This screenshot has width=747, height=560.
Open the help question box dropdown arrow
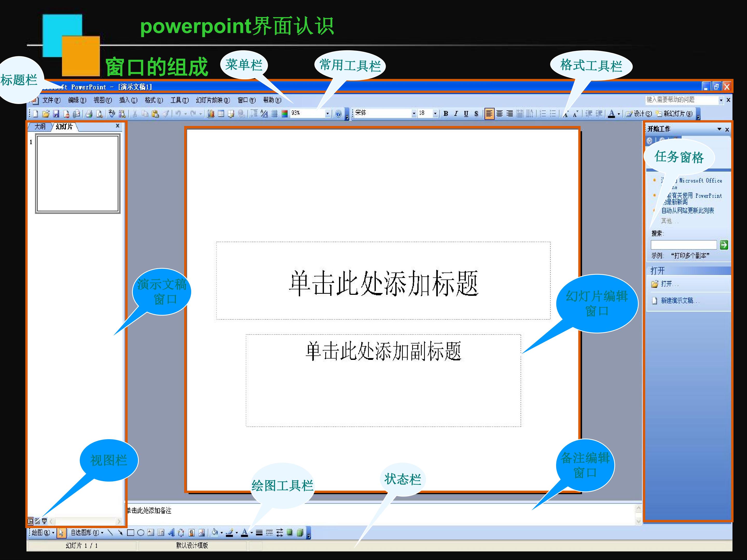[721, 100]
